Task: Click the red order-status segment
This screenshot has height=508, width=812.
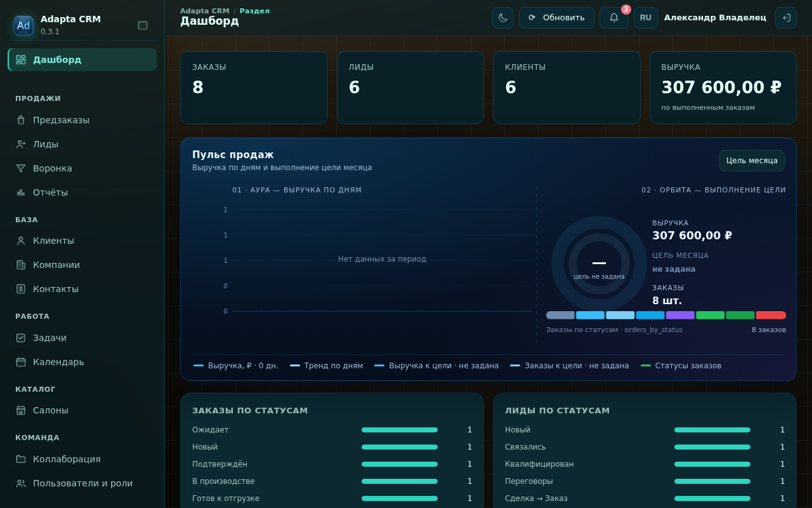Action: (x=771, y=315)
